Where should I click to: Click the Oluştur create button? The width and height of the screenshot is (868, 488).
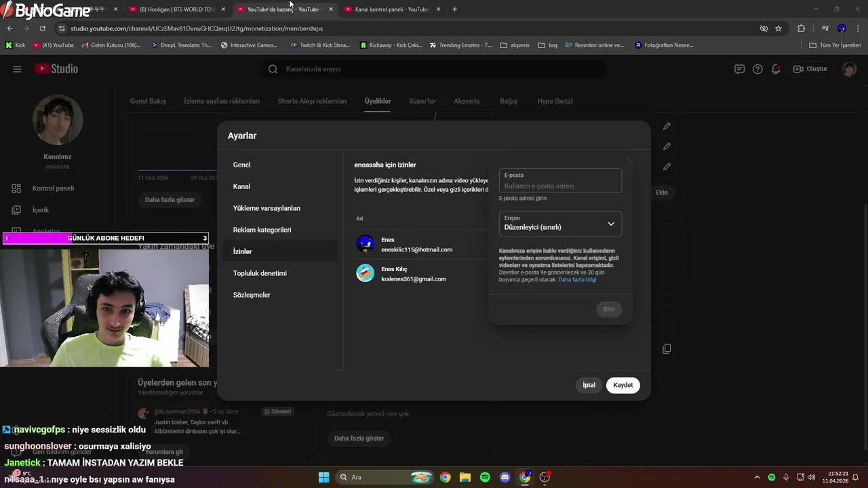[811, 69]
